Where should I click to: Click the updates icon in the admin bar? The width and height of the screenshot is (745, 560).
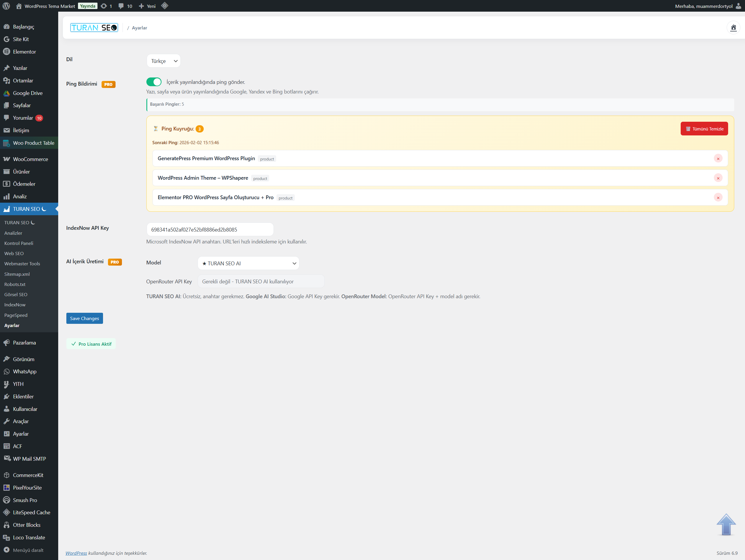[106, 6]
